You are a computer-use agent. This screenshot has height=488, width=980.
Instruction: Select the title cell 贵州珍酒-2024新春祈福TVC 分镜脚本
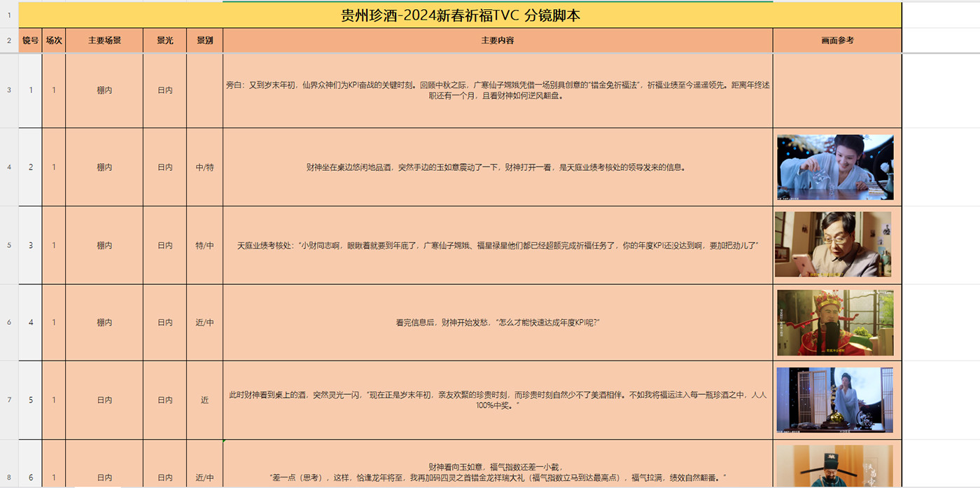460,15
